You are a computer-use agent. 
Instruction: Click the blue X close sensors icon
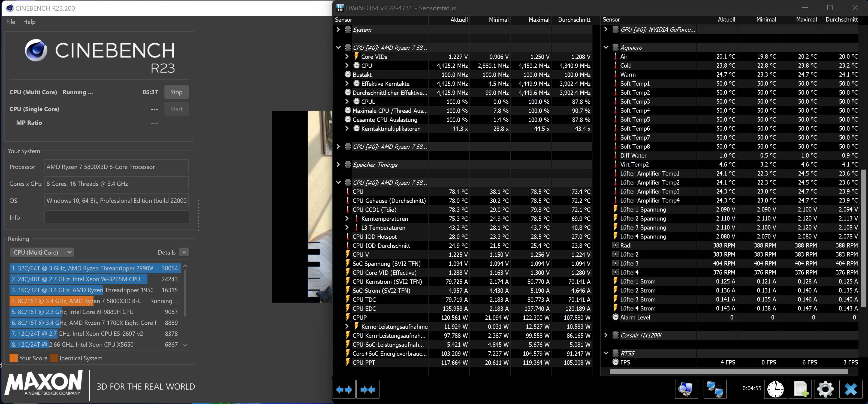pos(851,390)
